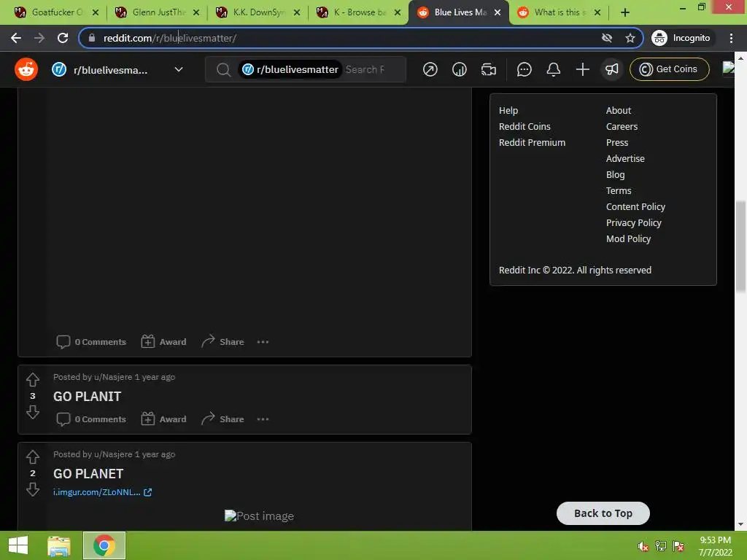Upvote the GO PLANET post
Image resolution: width=747 pixels, height=560 pixels.
pyautogui.click(x=32, y=457)
